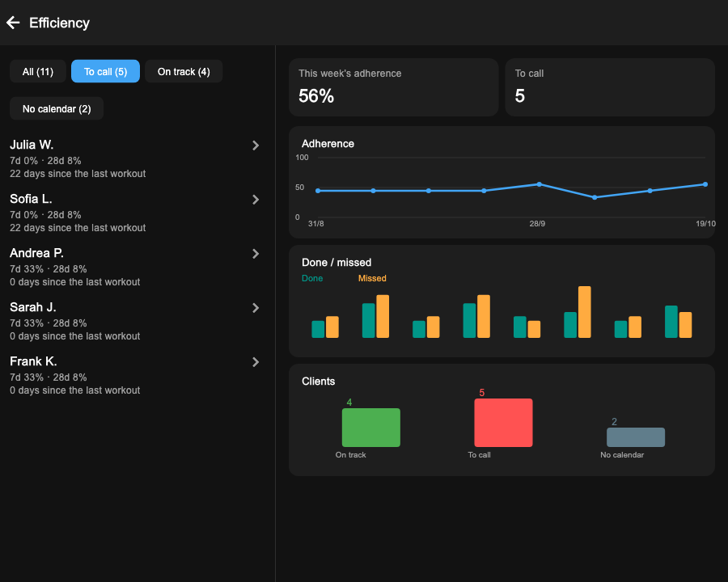
Task: Click No calendar label under grey bar
Action: [622, 455]
